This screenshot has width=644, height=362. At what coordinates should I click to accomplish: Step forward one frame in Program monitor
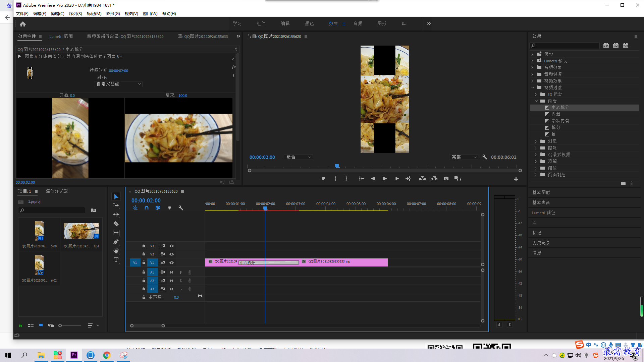[x=396, y=179]
